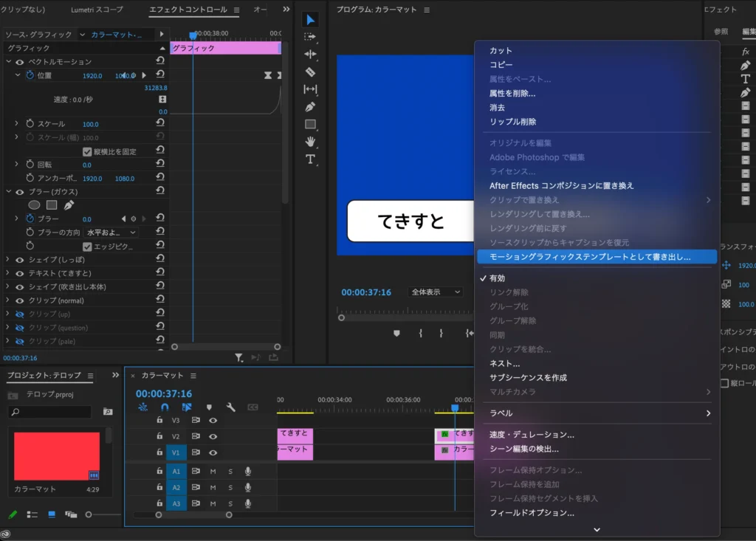Toggle V2 track output eye
The height and width of the screenshot is (541, 756).
pyautogui.click(x=213, y=436)
